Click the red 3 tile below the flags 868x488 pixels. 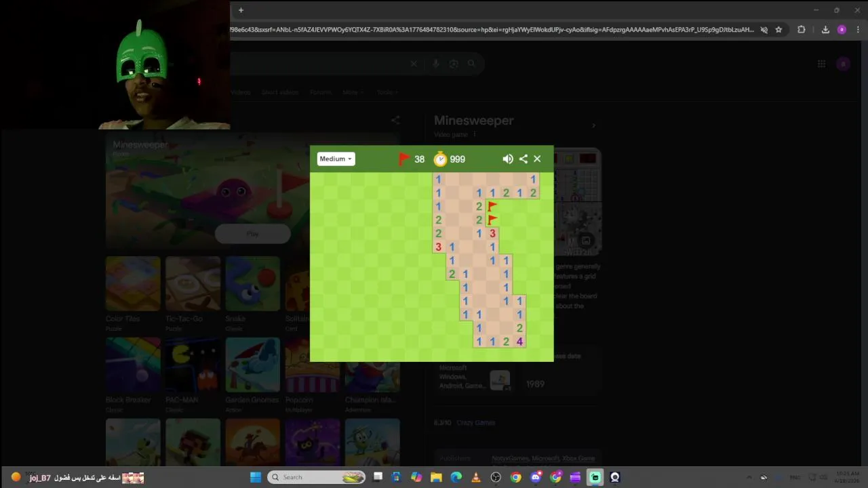click(492, 233)
